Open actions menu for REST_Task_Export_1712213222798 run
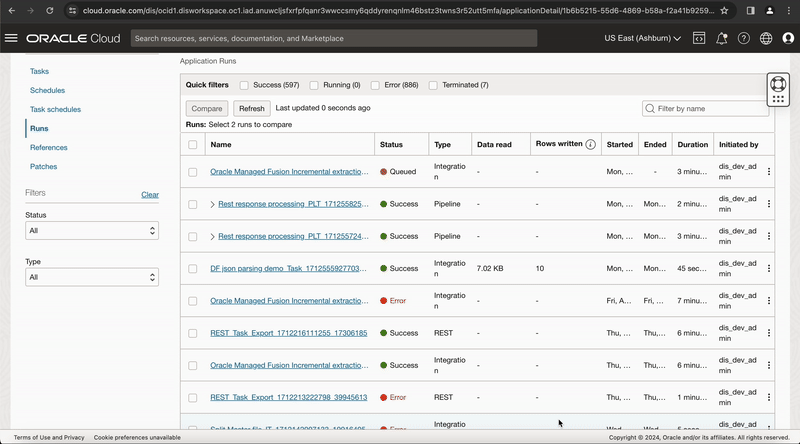The height and width of the screenshot is (444, 800). point(769,397)
